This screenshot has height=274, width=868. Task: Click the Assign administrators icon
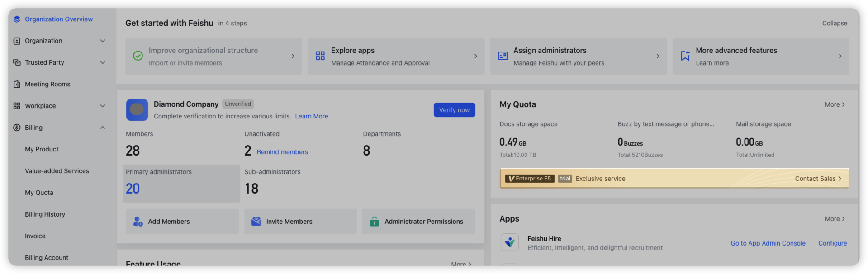coord(503,56)
